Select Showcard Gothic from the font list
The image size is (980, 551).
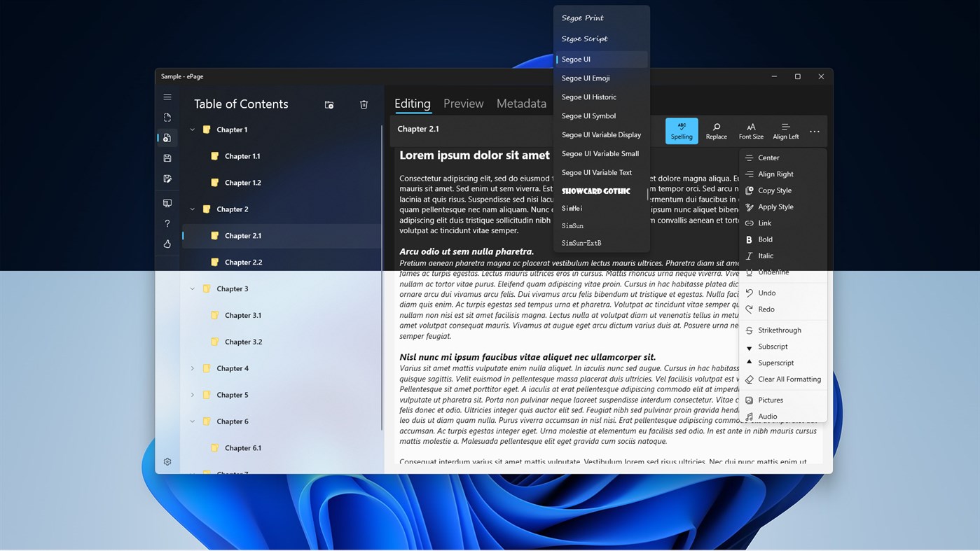tap(596, 190)
